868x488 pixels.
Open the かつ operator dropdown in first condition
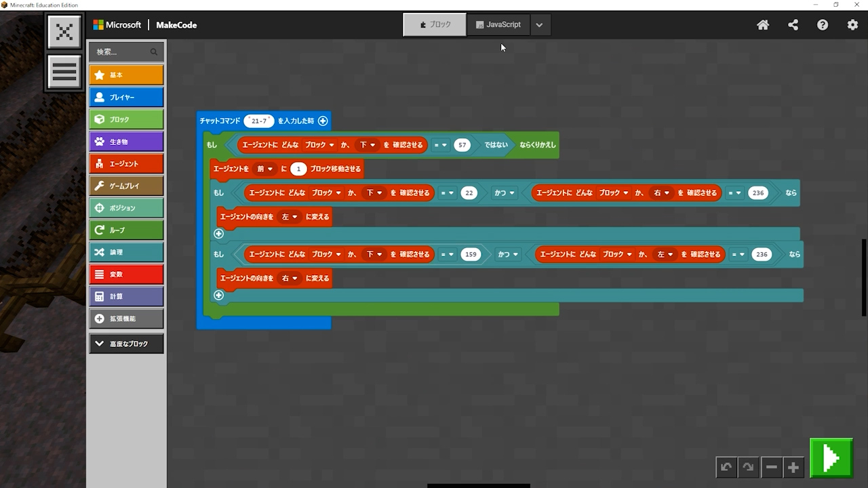pyautogui.click(x=505, y=193)
